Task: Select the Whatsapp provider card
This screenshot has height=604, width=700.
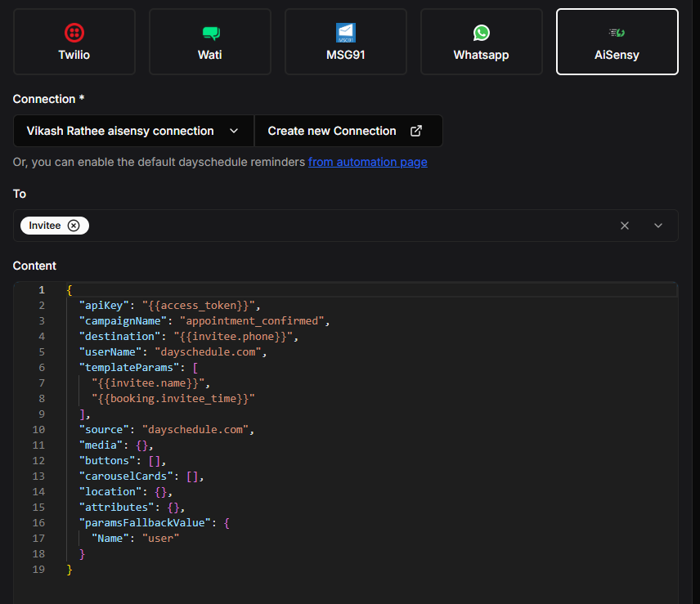Action: 481,42
